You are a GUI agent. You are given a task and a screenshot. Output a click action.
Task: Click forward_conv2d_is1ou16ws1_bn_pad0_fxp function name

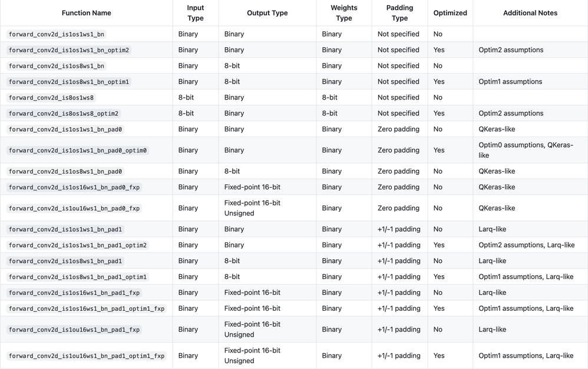click(x=74, y=208)
